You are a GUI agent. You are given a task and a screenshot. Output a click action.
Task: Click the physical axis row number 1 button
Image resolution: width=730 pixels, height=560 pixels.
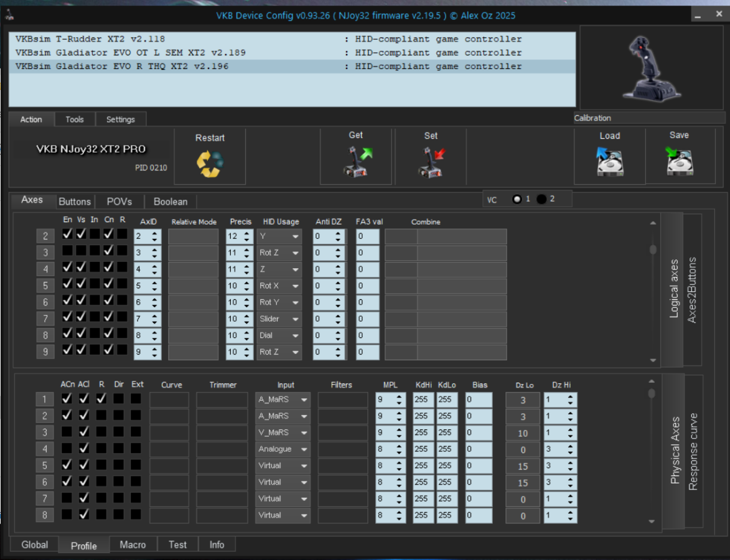(x=45, y=399)
